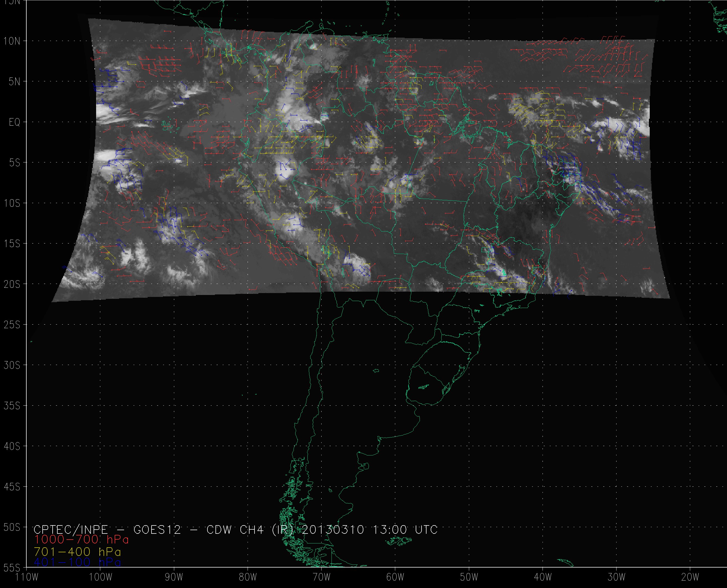Click the blue 401-100 hPa legend label
The height and width of the screenshot is (588, 727).
78,563
